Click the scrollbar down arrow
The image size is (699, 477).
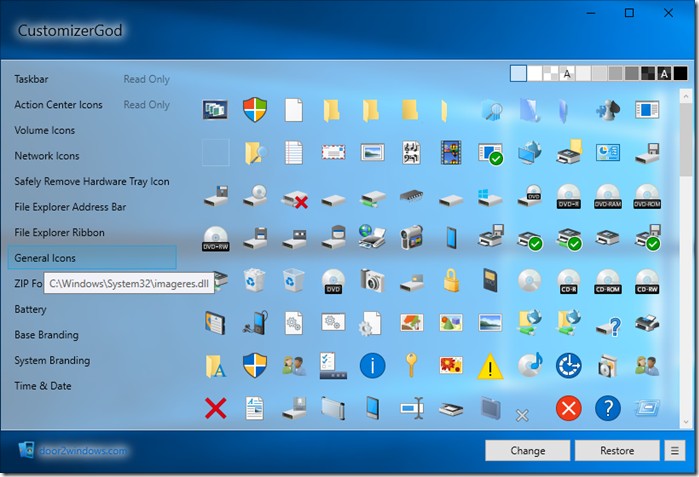pyautogui.click(x=686, y=421)
